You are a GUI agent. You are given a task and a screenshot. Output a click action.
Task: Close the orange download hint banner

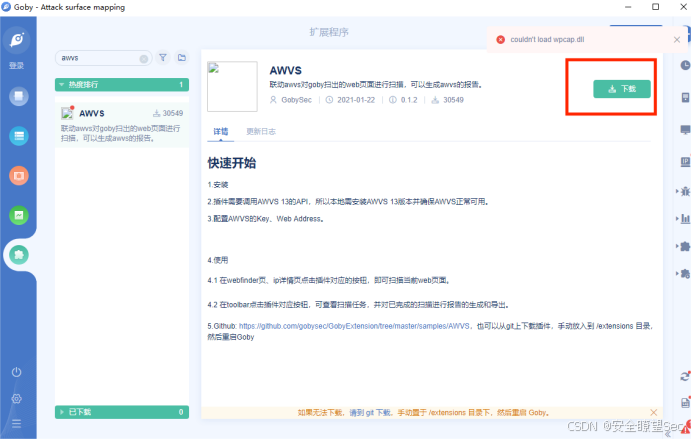(654, 412)
